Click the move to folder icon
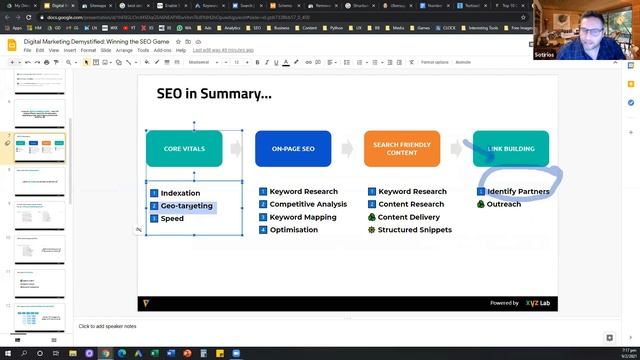 coord(188,42)
